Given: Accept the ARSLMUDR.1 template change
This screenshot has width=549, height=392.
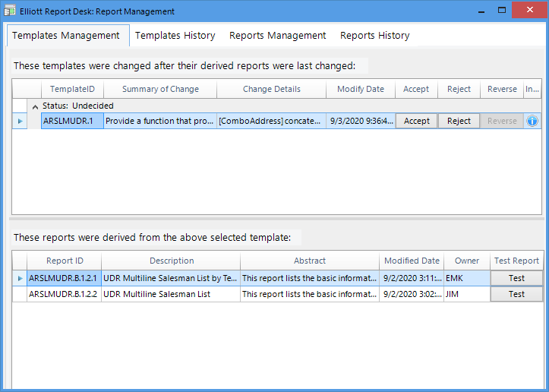Looking at the screenshot, I should [416, 121].
